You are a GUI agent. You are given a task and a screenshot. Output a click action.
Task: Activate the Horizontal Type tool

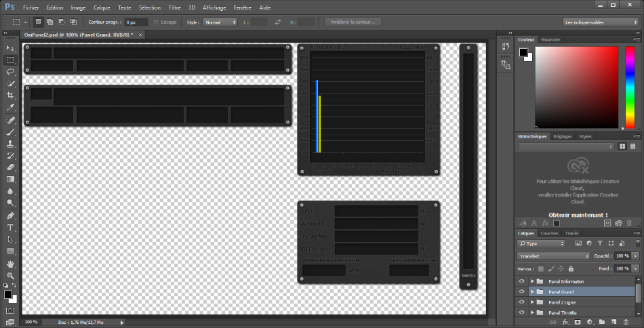pos(10,227)
